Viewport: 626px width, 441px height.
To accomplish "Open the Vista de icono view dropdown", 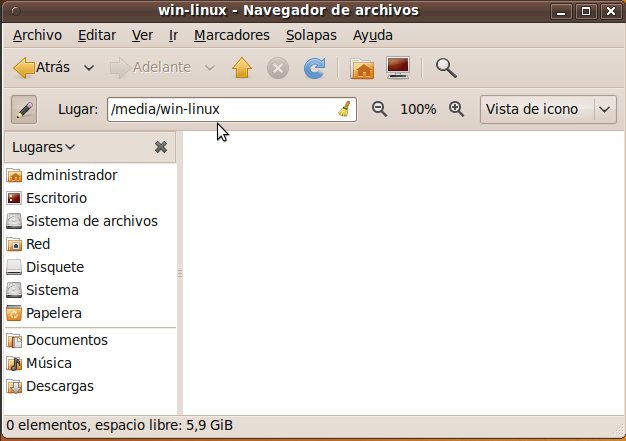I will click(549, 109).
